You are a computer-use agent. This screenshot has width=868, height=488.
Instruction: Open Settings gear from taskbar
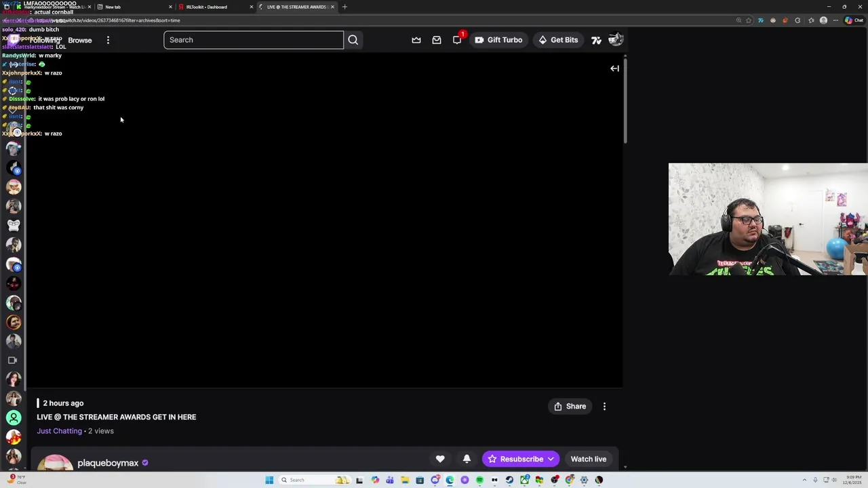pos(584,480)
